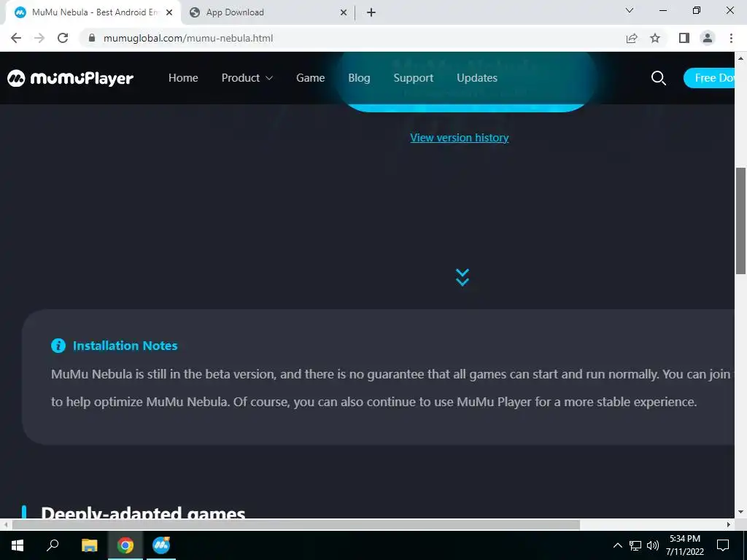Click the View version history link

(x=460, y=138)
